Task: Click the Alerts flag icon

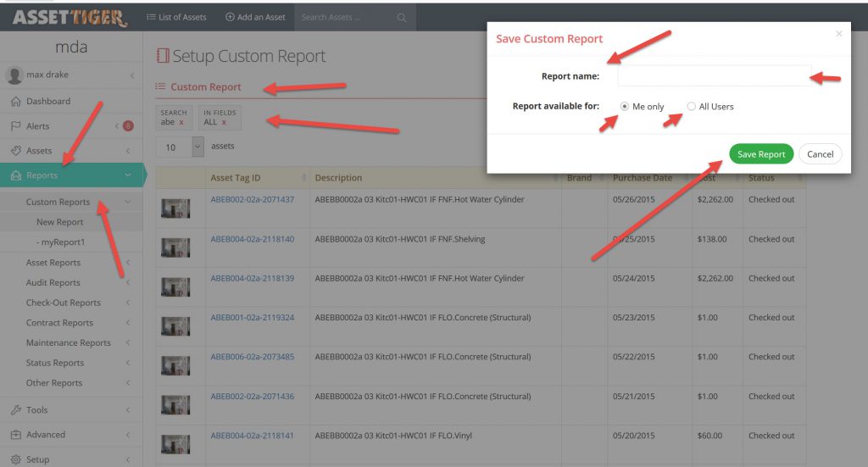Action: pos(15,126)
